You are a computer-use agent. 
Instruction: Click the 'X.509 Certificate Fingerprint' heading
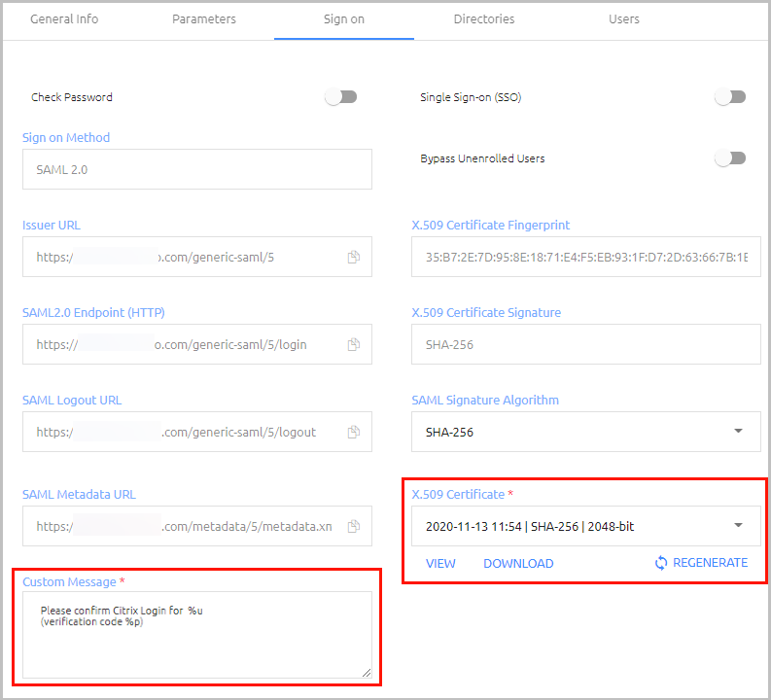coord(491,226)
